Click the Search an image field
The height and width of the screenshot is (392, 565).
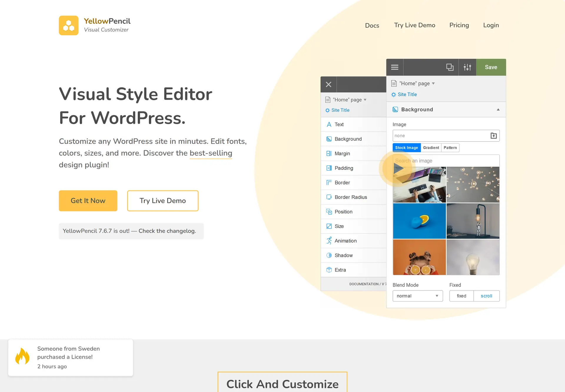pos(446,161)
